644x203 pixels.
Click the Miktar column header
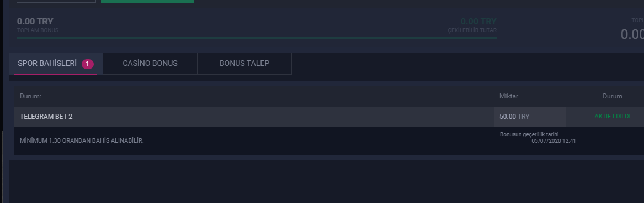tap(508, 96)
